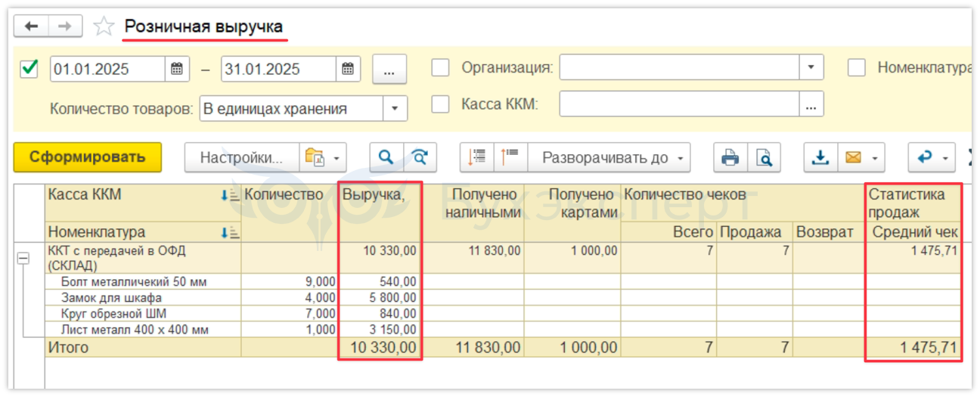Expand the Организация dropdown list
Image resolution: width=980 pixels, height=397 pixels.
pyautogui.click(x=811, y=67)
